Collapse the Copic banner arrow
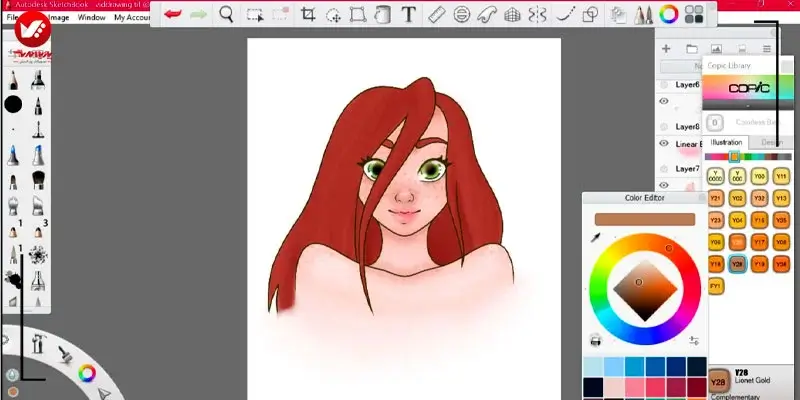Screen dimensions: 800x400 click(x=748, y=107)
